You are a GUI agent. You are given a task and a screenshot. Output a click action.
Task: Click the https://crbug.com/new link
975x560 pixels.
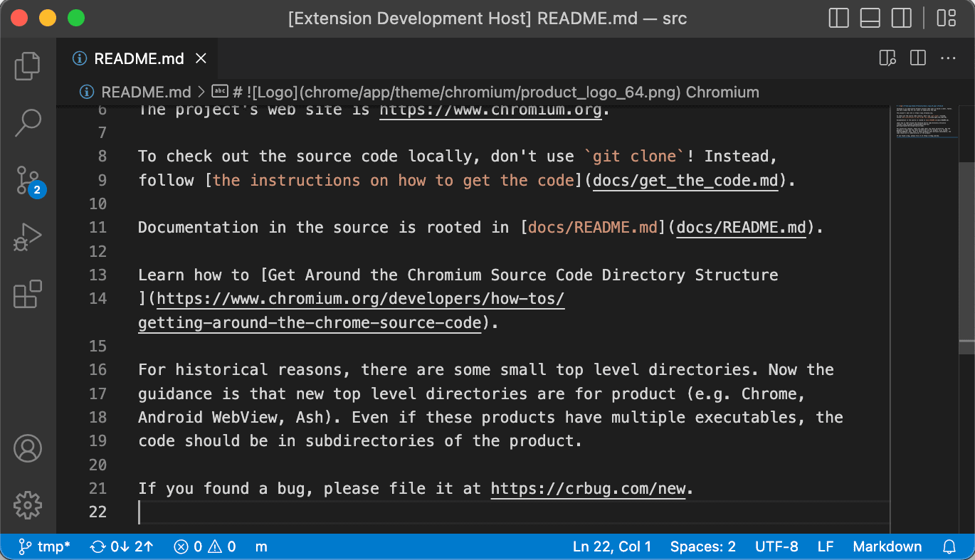click(x=587, y=488)
